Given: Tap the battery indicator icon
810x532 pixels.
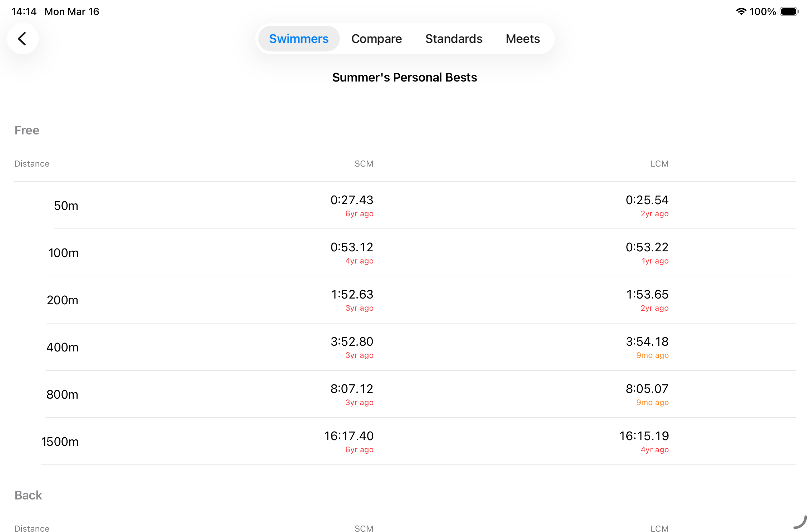Looking at the screenshot, I should pyautogui.click(x=789, y=11).
